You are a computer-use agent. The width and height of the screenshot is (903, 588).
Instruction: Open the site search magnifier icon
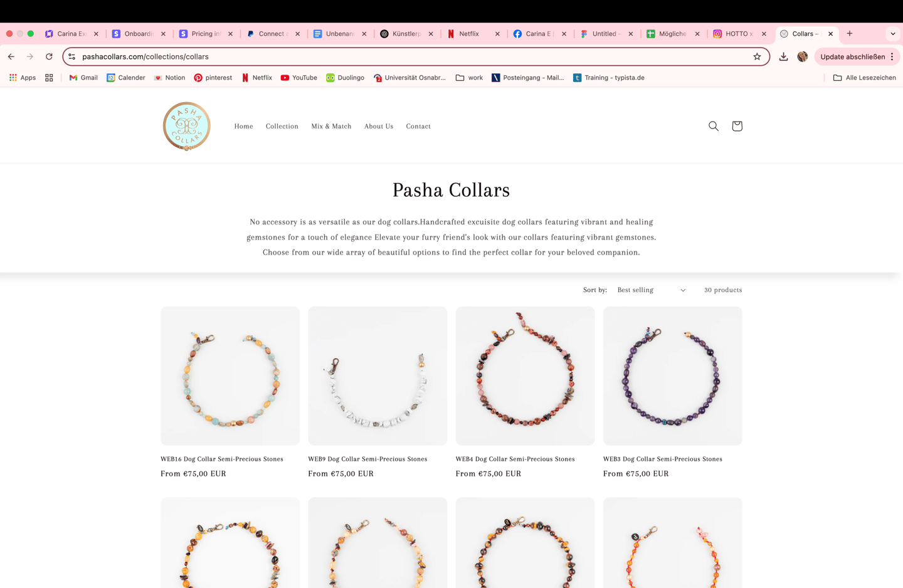click(x=713, y=126)
